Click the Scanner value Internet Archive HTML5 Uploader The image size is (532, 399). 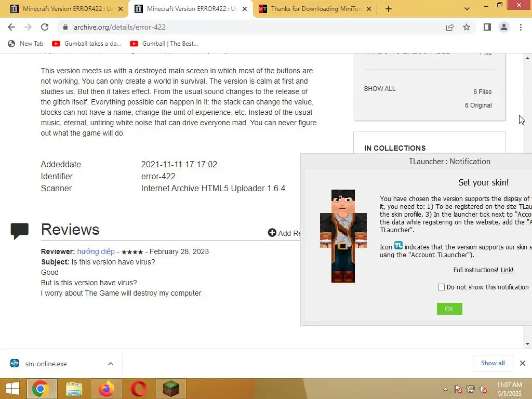point(213,188)
